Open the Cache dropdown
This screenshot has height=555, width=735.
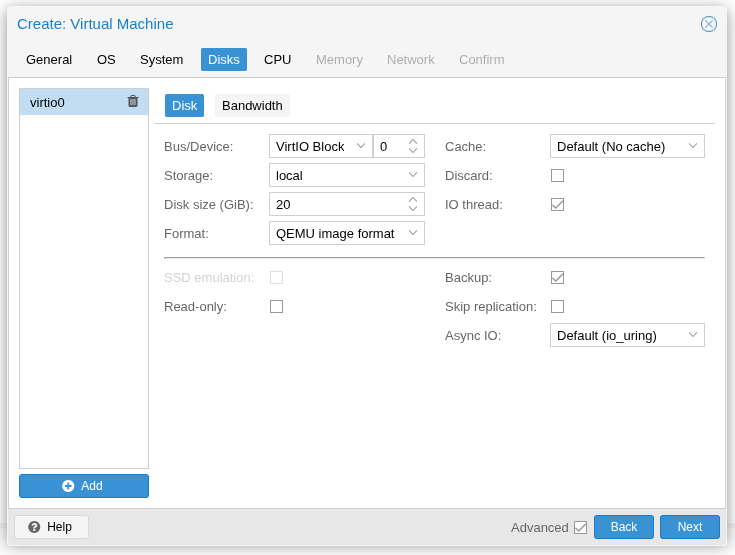click(x=627, y=147)
